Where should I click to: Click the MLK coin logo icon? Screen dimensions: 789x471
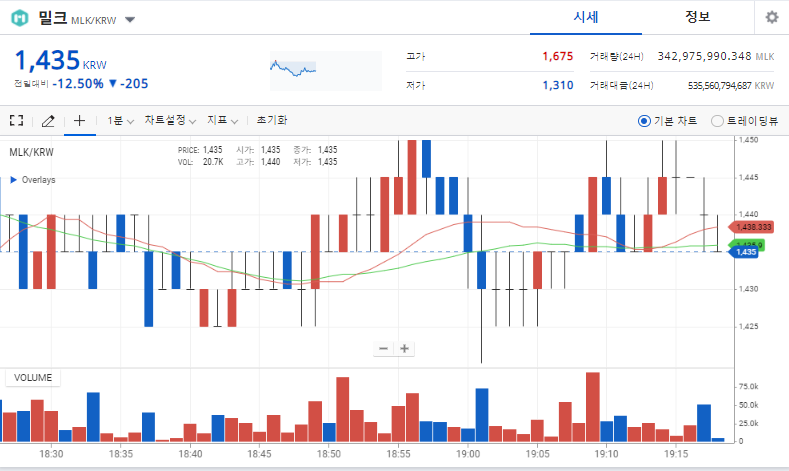pos(20,18)
